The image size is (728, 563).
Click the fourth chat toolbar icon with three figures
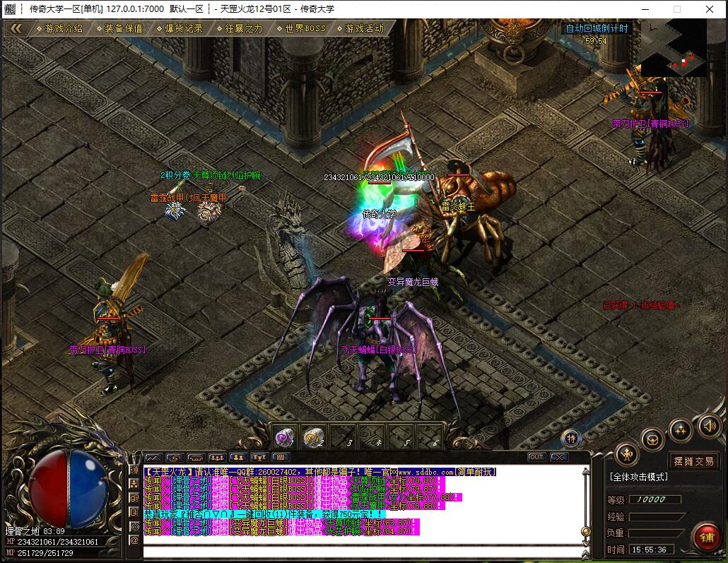(217, 457)
